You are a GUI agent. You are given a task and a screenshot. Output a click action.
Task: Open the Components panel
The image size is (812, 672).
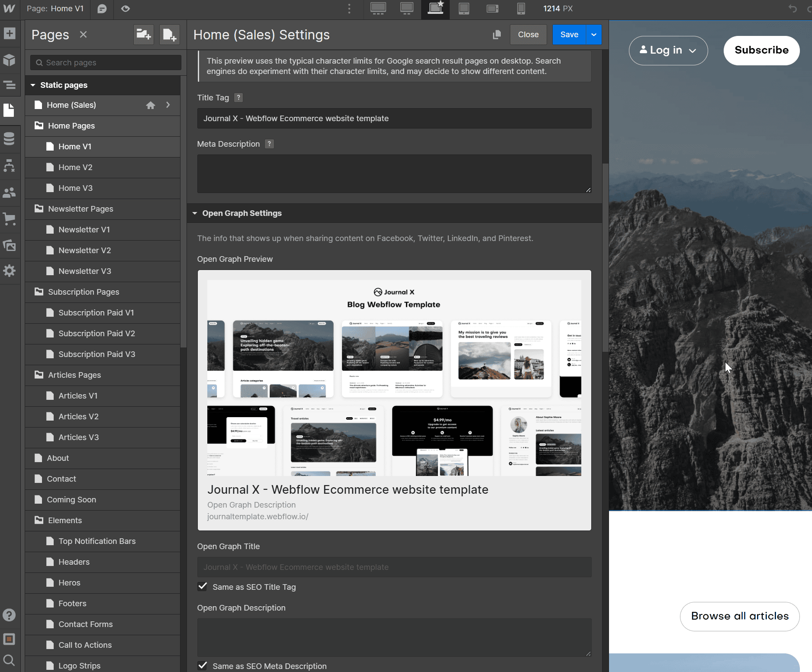[10, 60]
